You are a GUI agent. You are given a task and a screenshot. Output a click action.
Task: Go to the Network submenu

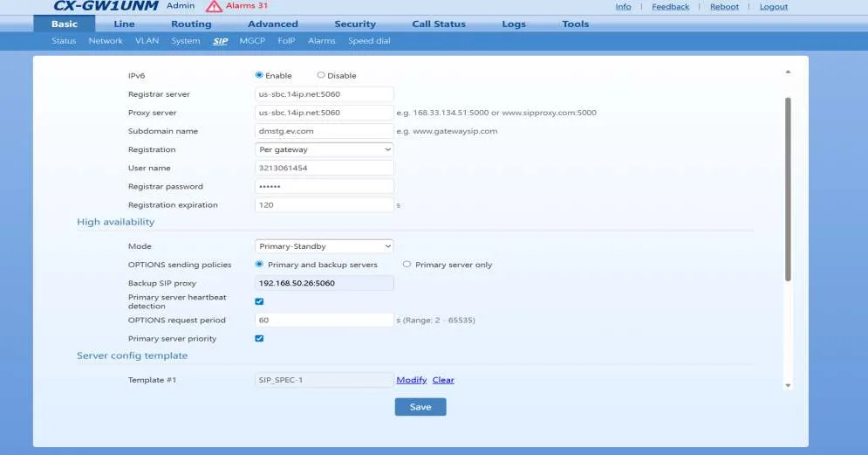(x=106, y=41)
